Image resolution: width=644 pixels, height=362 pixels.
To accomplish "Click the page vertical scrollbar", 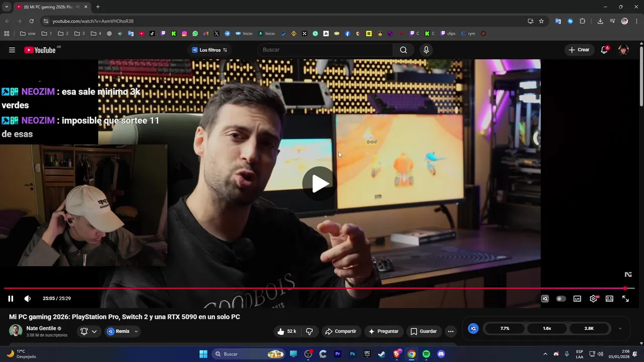I will (x=641, y=75).
